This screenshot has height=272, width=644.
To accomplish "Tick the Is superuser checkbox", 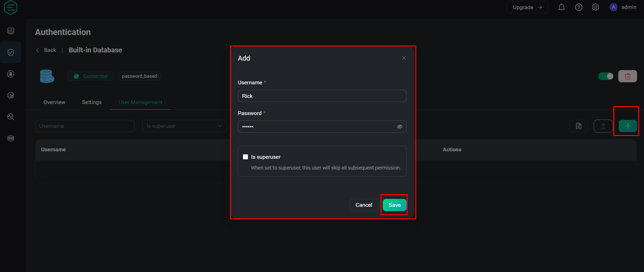I will (x=245, y=157).
